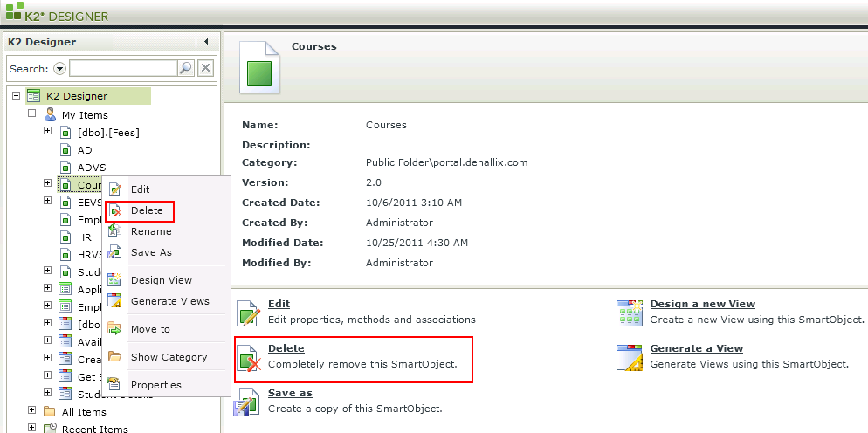Expand the Courses tree node
868x433 pixels.
click(x=48, y=182)
